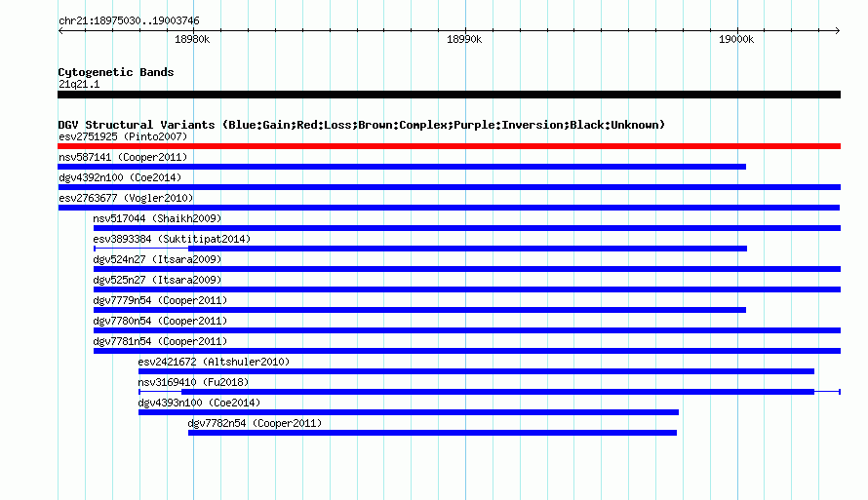Select the blue bar under dgv524n27
Image resolution: width=868 pixels, height=500 pixels.
(x=467, y=269)
